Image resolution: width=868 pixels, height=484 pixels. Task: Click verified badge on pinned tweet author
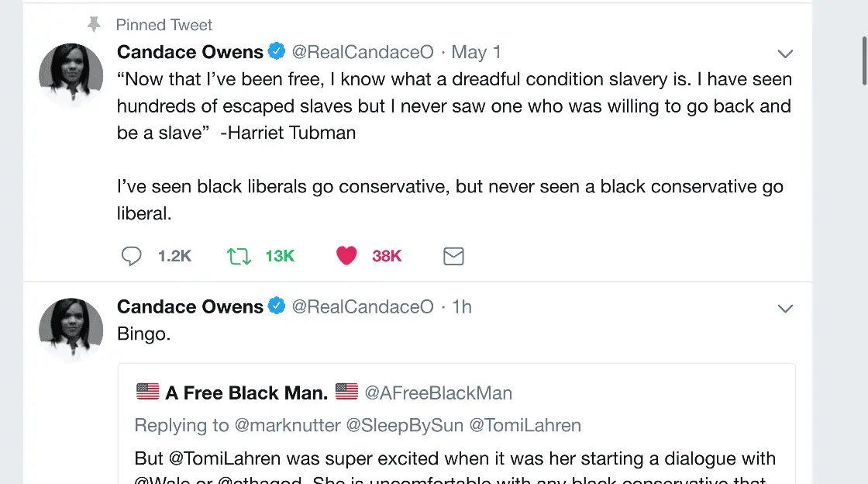click(277, 52)
